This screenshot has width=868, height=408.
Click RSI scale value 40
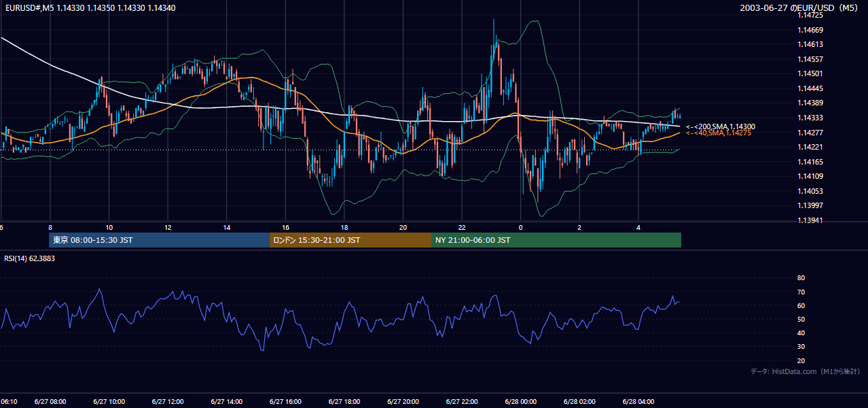pos(801,333)
